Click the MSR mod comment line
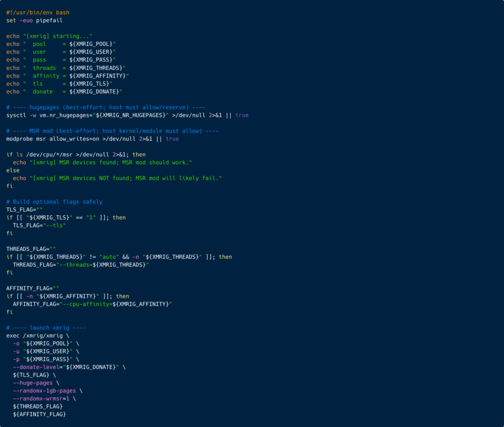Viewport: 504px width, 427px height. pos(112,131)
